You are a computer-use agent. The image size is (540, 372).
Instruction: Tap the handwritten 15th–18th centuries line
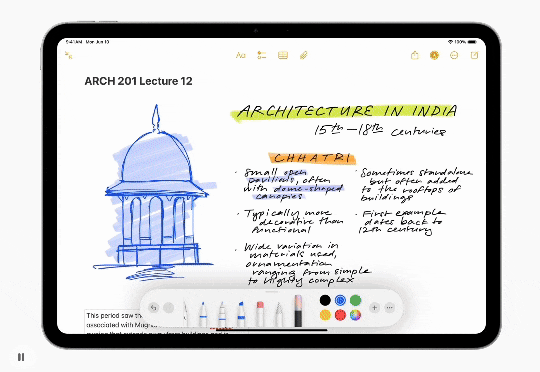click(380, 131)
